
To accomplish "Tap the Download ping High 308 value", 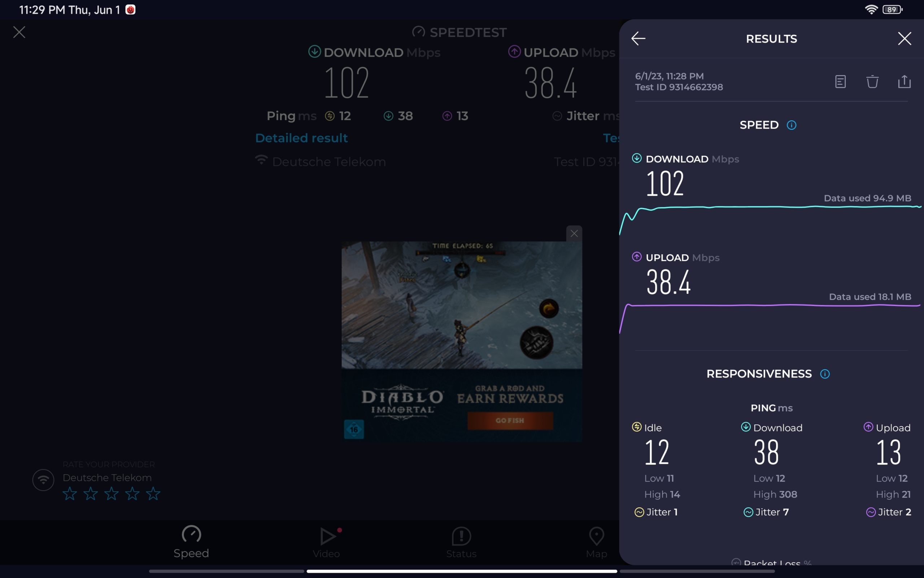I will 775,494.
